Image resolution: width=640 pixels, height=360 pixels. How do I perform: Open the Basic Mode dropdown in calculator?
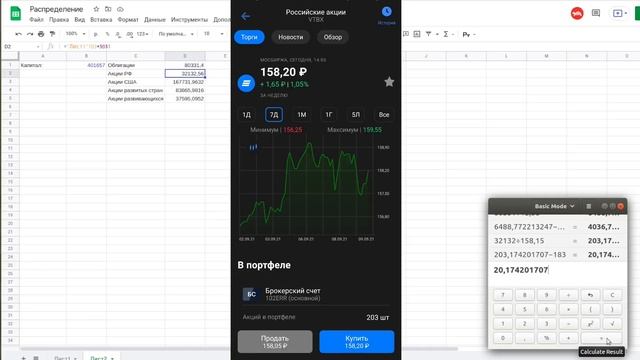554,206
